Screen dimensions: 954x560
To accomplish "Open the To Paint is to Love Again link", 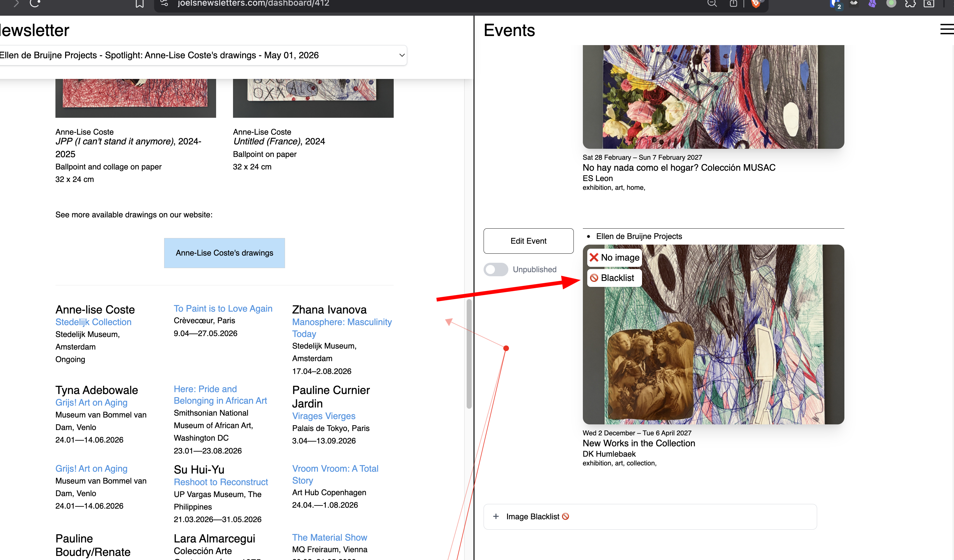I will click(223, 309).
